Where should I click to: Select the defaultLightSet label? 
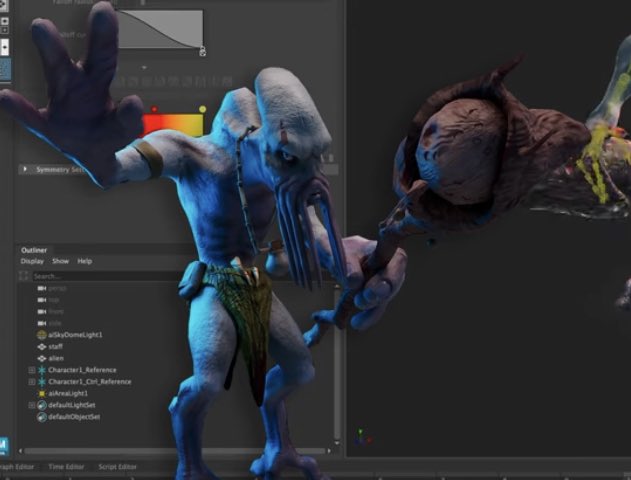(x=72, y=405)
